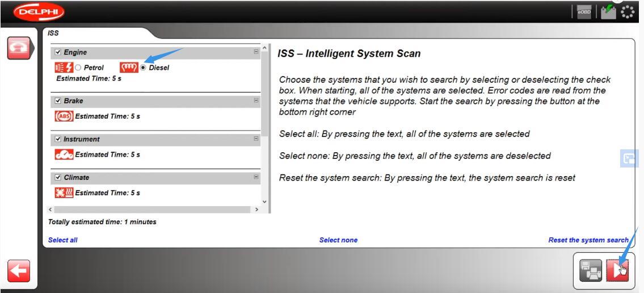The height and width of the screenshot is (293, 644).
Task: Click the list scroll down arrow
Action: click(264, 202)
